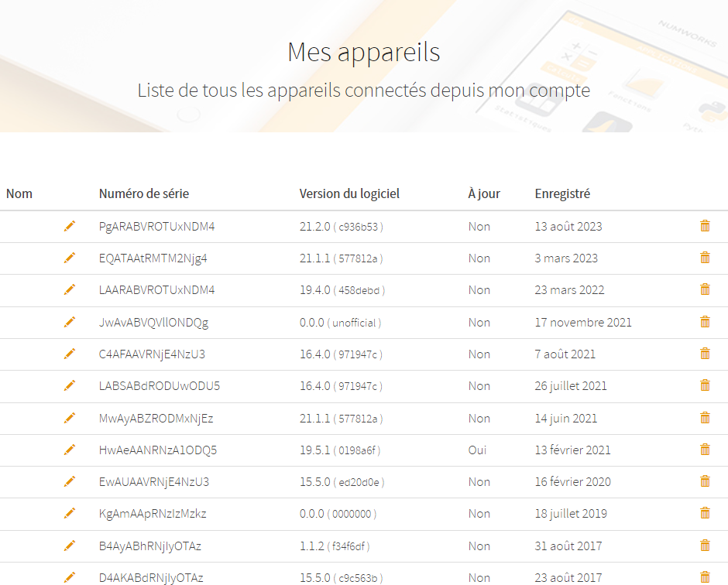Remove the device registered 26 juillet 2021
The image size is (728, 585).
click(x=705, y=385)
